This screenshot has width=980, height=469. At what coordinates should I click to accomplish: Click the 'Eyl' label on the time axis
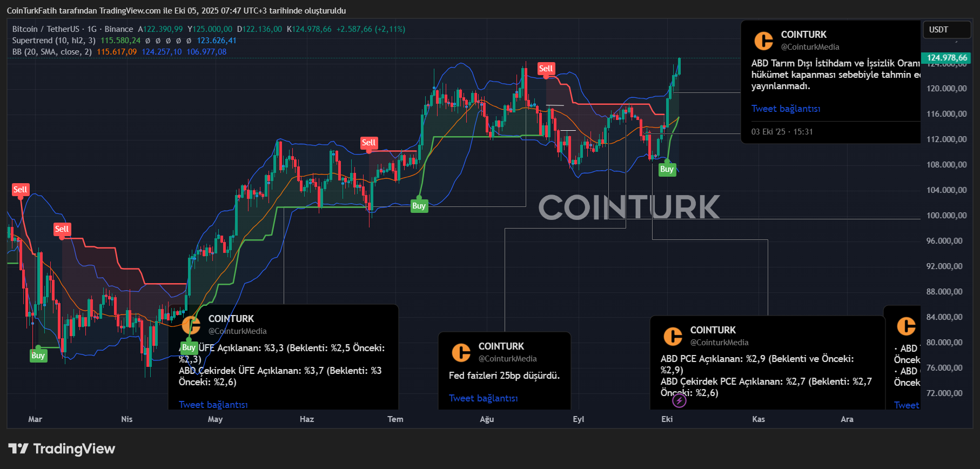tap(579, 419)
